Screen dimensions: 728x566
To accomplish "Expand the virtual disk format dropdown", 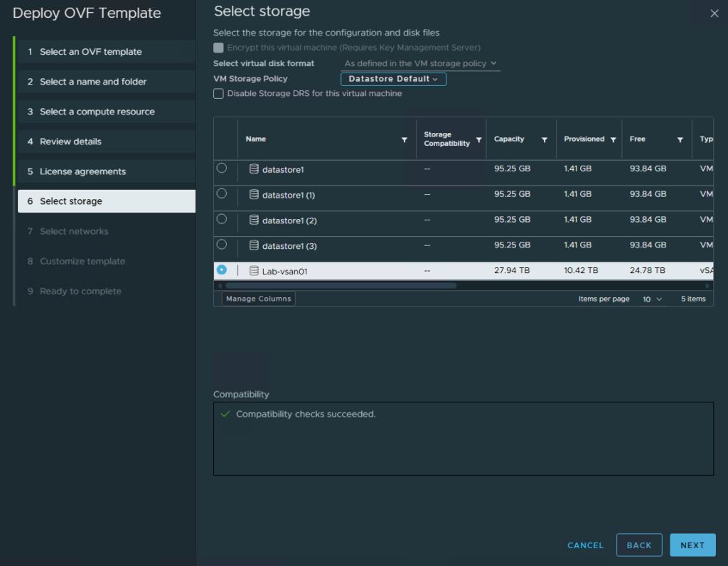I will click(421, 63).
